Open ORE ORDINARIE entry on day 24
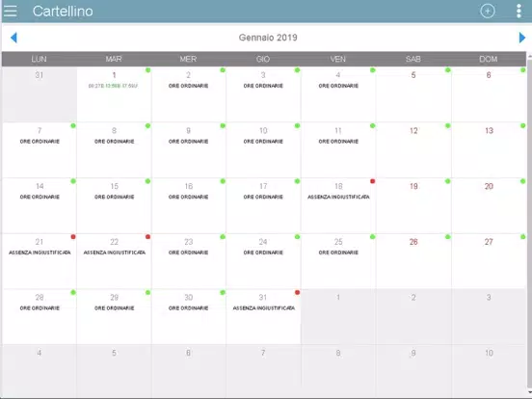Viewport: 532px width, 399px height. [263, 253]
